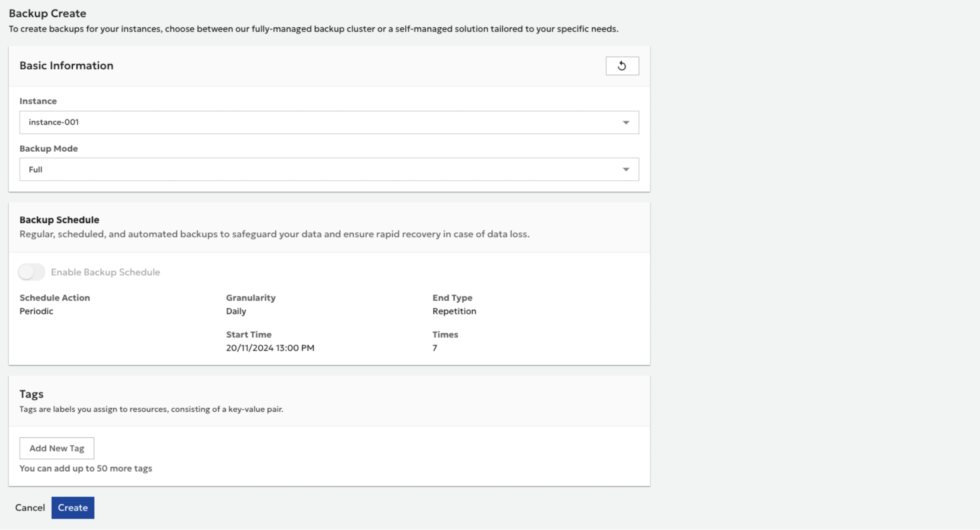Click the 50 more tags hint text
The height and width of the screenshot is (530, 980).
point(86,468)
